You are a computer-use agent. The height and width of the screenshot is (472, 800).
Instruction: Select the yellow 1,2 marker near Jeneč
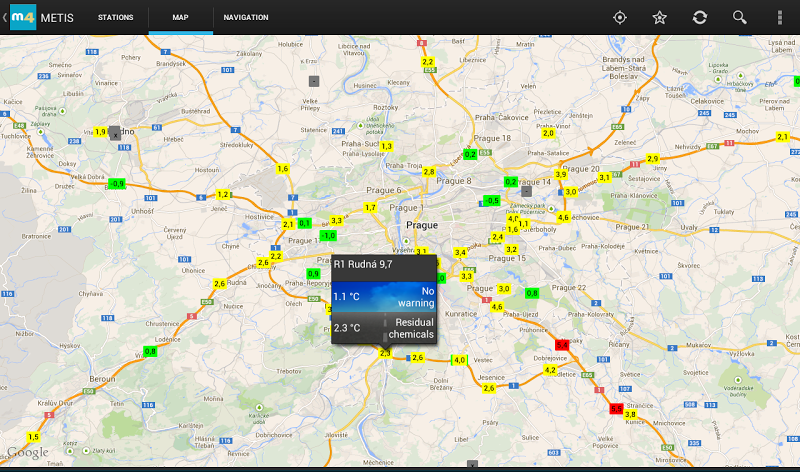click(223, 194)
